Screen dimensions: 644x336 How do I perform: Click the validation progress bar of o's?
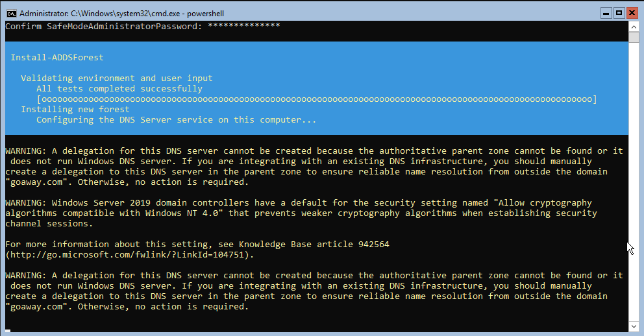coord(317,99)
